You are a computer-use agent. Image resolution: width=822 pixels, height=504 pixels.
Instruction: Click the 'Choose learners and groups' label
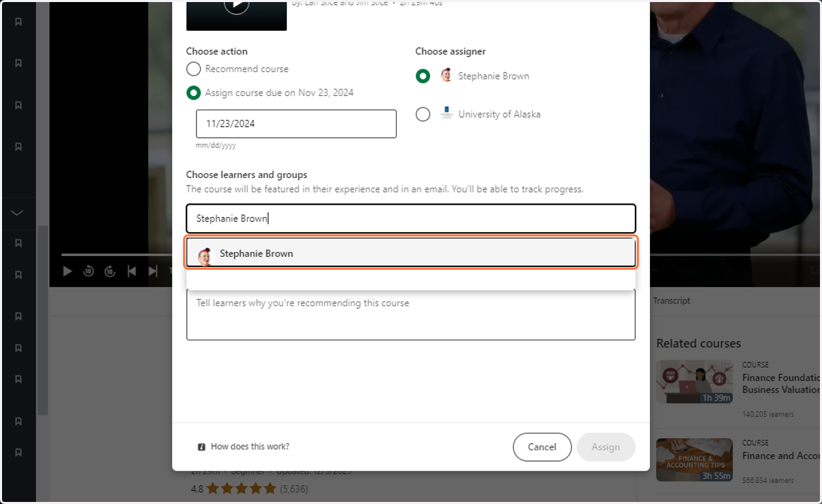247,175
